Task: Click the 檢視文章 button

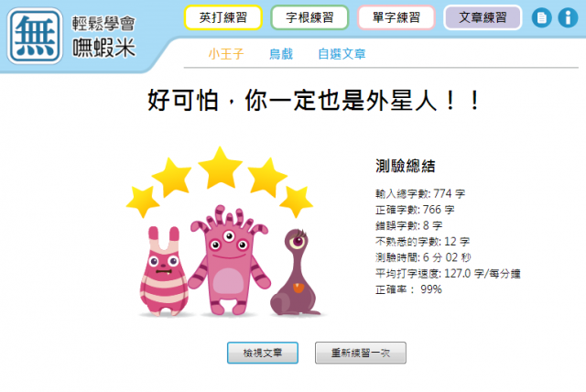Action: pyautogui.click(x=263, y=353)
